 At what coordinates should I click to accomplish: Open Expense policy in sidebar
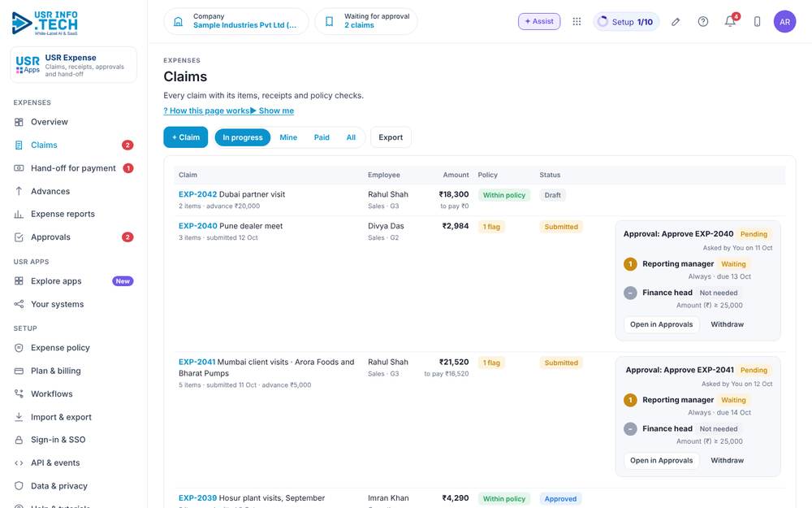click(74, 348)
